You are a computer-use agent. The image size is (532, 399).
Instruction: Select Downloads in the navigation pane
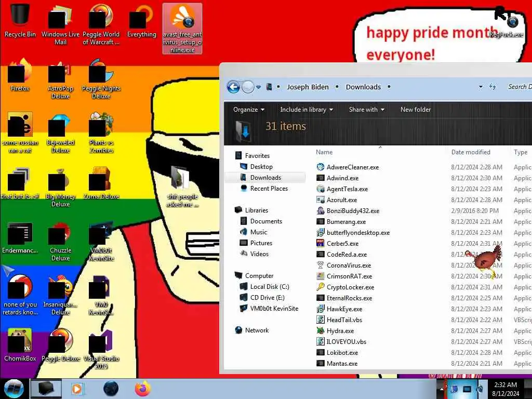(265, 178)
